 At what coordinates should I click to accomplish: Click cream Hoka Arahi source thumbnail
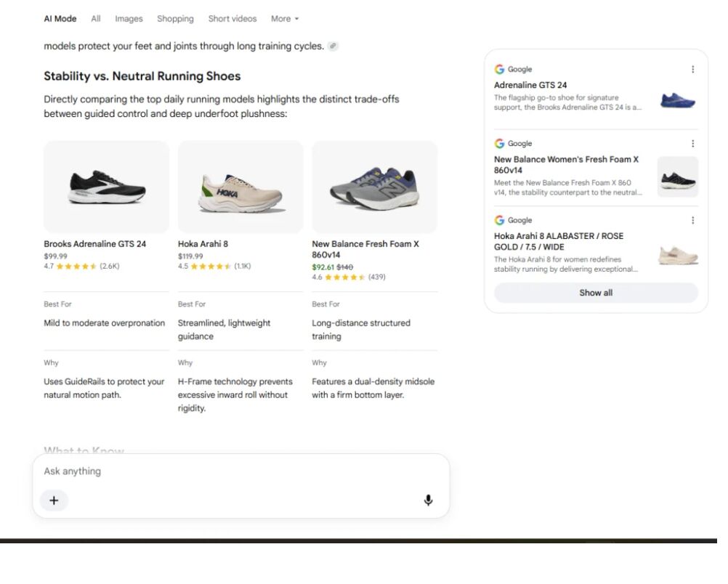coord(678,256)
